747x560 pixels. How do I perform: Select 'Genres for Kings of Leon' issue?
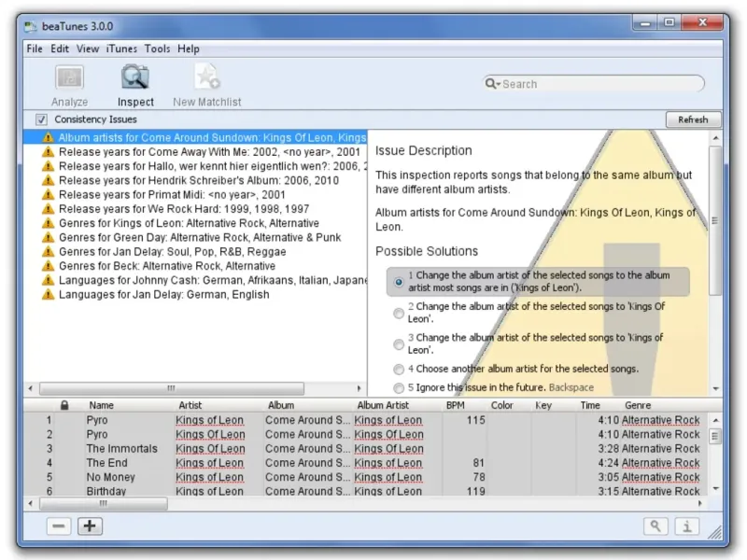pyautogui.click(x=195, y=223)
